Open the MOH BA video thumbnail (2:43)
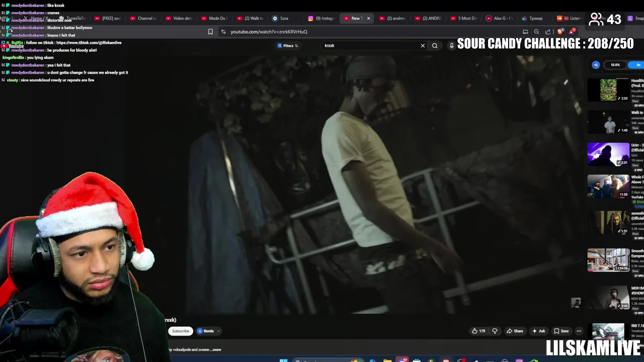The height and width of the screenshot is (362, 644). coord(608,297)
